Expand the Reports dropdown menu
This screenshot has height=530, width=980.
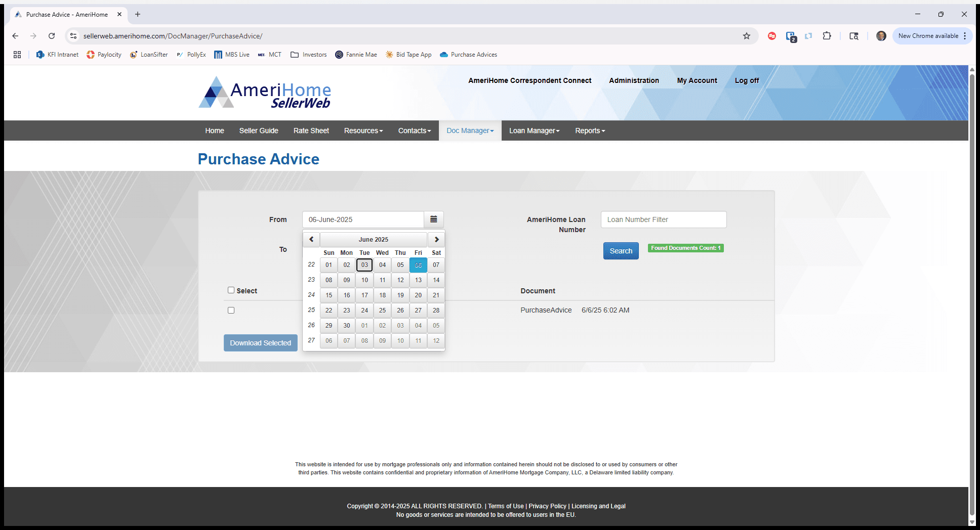tap(590, 130)
